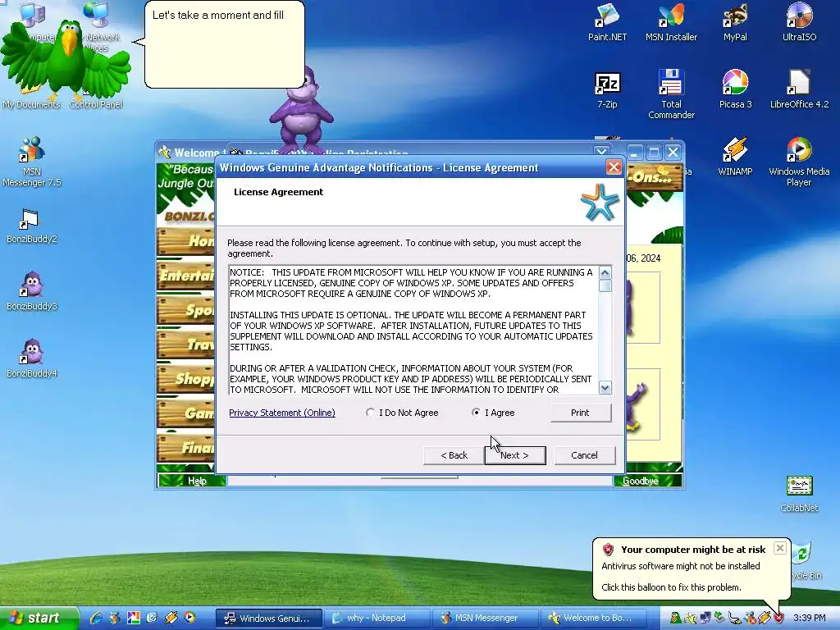Switch to why - Notepad taskbar button

tap(377, 619)
